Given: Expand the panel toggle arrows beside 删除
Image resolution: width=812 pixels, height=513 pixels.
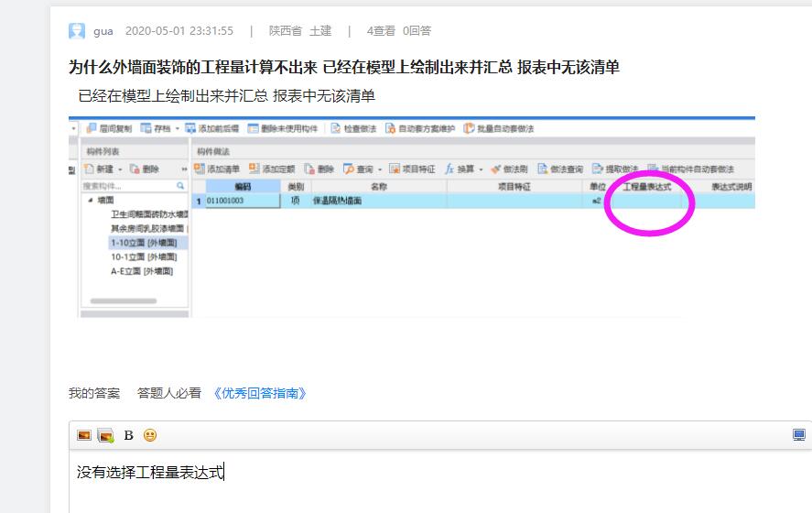Looking at the screenshot, I should [184, 169].
